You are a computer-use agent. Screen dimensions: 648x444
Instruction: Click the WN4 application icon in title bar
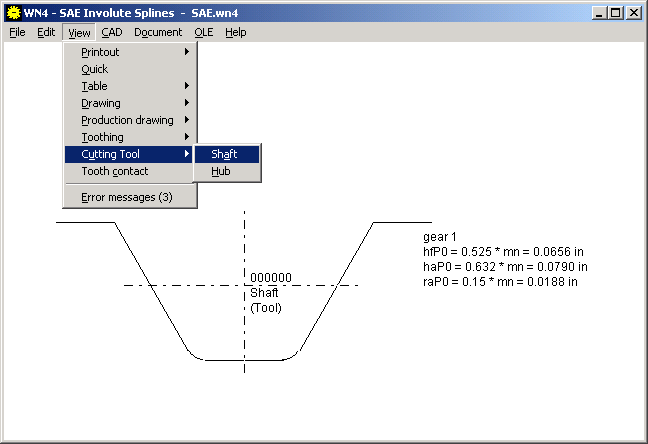tap(13, 13)
